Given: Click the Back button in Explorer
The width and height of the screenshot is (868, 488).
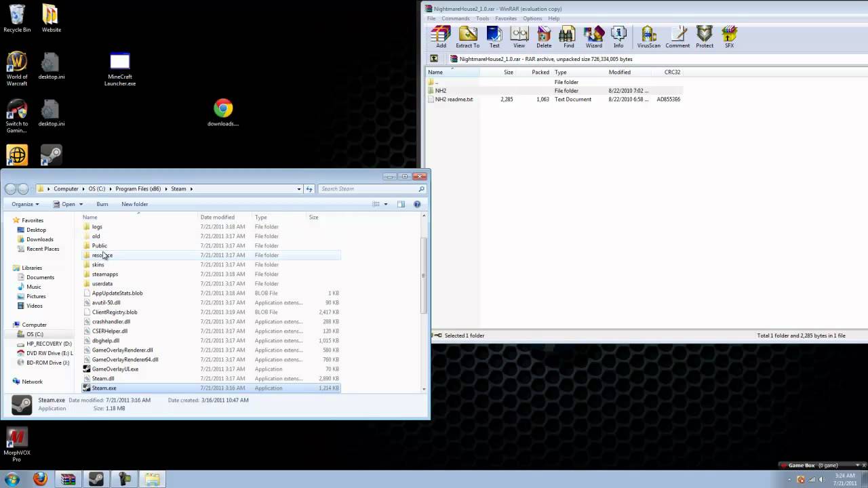Looking at the screenshot, I should tap(10, 189).
